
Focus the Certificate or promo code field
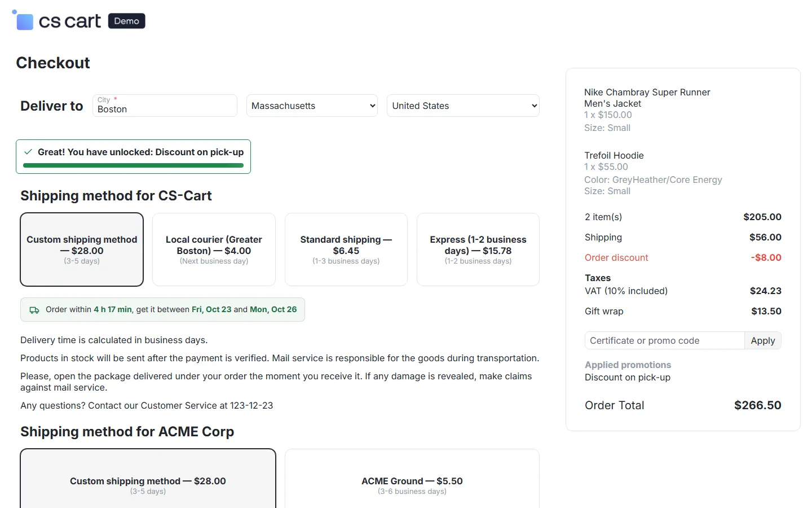pyautogui.click(x=664, y=340)
